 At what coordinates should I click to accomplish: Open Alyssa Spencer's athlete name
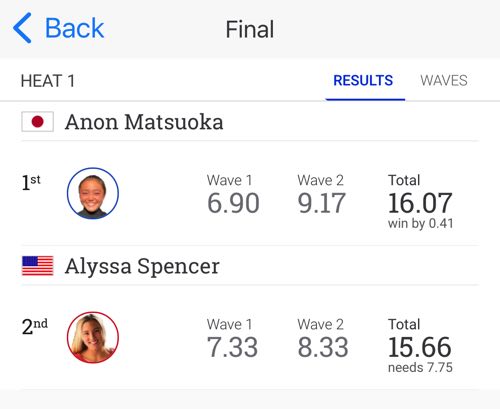142,267
